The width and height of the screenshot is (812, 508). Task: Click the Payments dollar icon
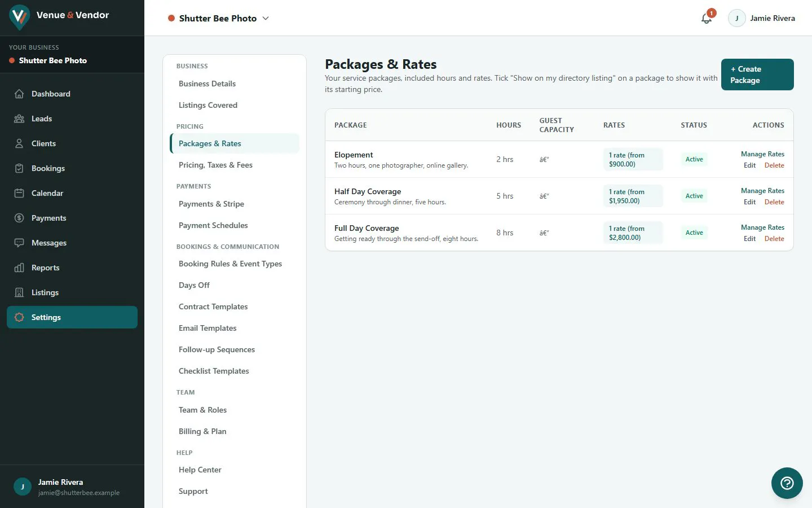point(19,218)
